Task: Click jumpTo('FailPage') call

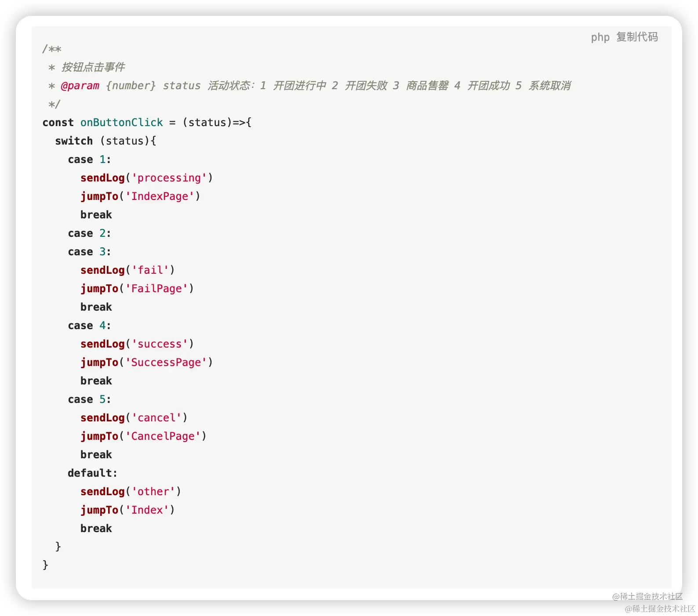Action: (x=137, y=289)
